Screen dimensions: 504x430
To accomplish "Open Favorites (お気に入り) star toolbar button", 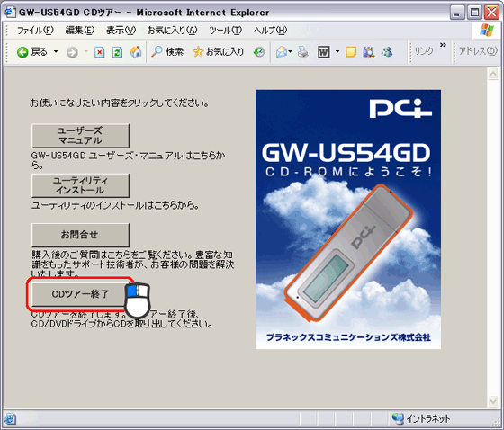I will tap(218, 52).
